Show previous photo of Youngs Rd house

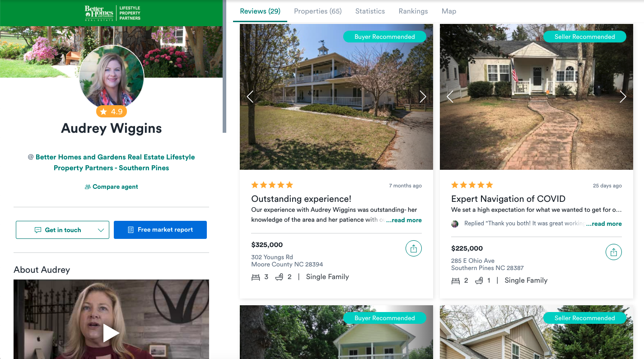coord(250,97)
